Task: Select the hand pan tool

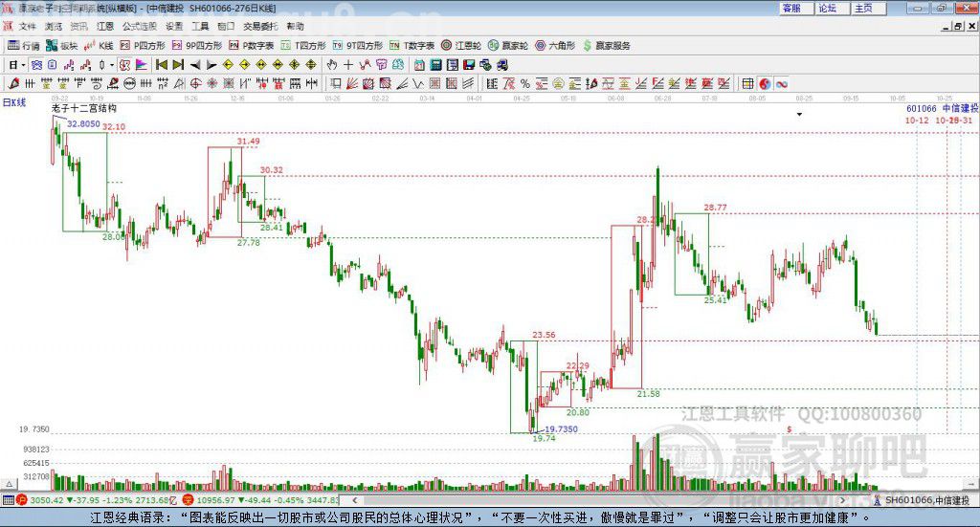Action: [x=332, y=65]
